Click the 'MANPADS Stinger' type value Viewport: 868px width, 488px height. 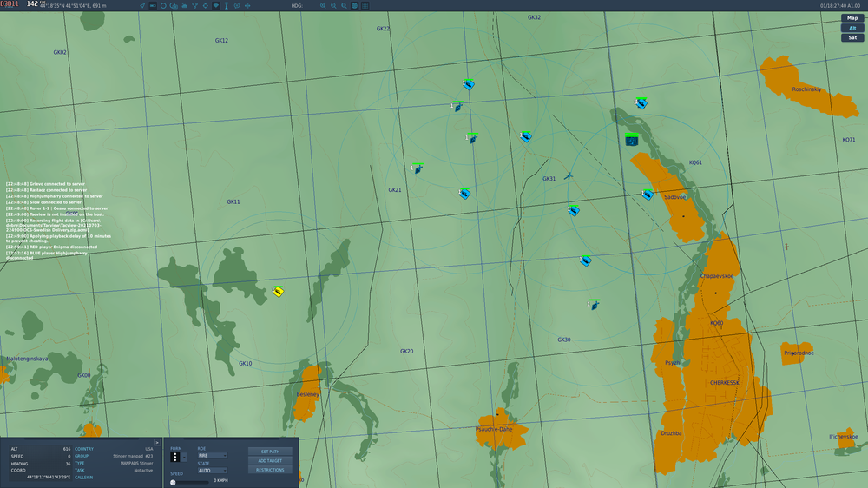coord(137,463)
